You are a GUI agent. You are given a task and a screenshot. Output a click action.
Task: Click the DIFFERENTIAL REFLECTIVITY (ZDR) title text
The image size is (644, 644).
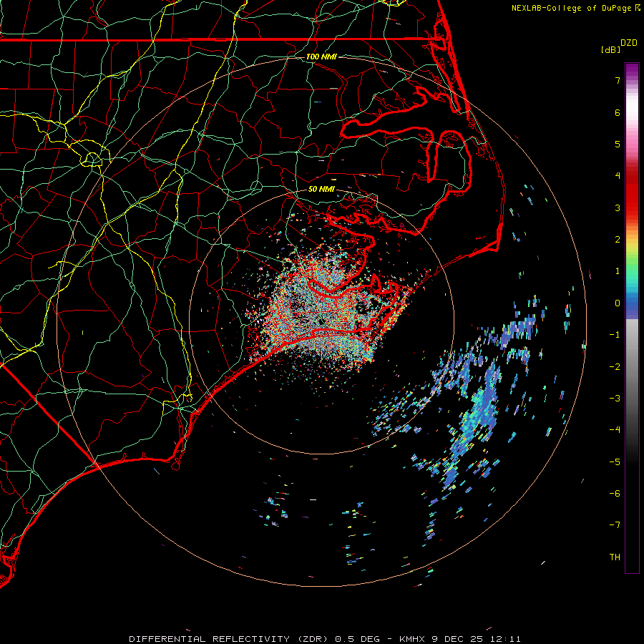coord(228,639)
